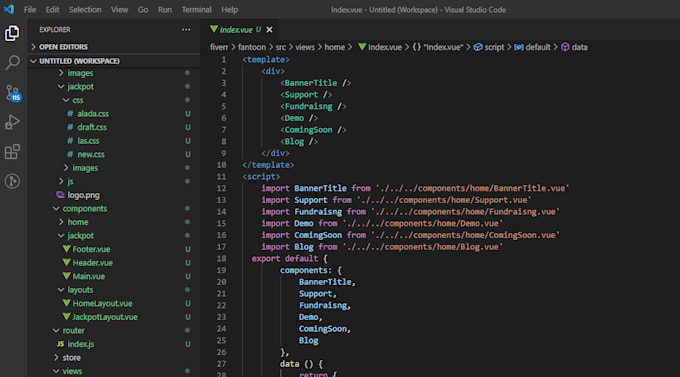Open Source Control view with 115 badge
Screen dimensions: 680x377
[12, 93]
